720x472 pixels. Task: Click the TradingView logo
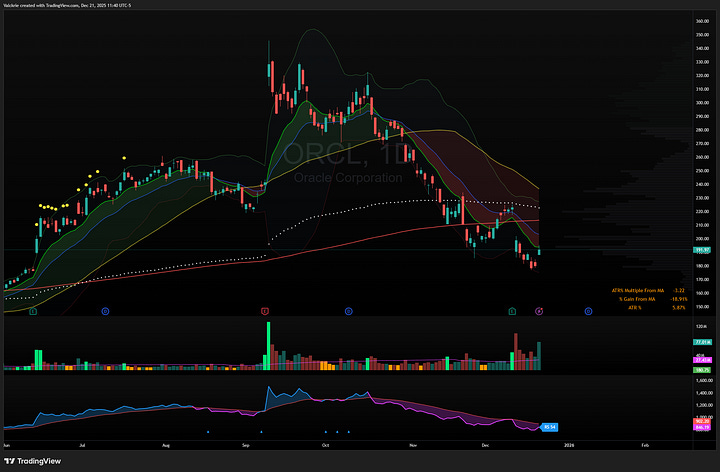(33, 461)
